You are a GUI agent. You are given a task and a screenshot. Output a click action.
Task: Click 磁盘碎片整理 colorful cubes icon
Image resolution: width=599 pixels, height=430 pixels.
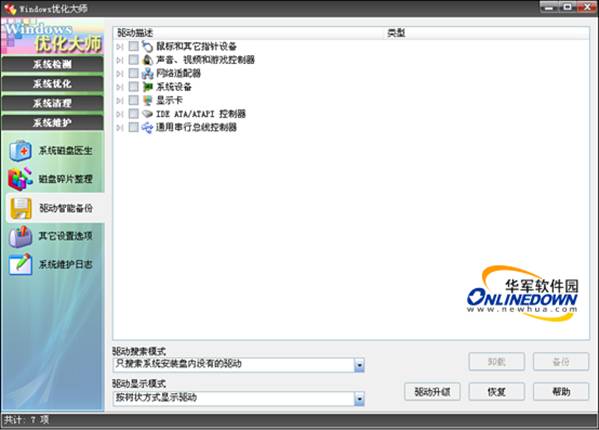tap(20, 179)
